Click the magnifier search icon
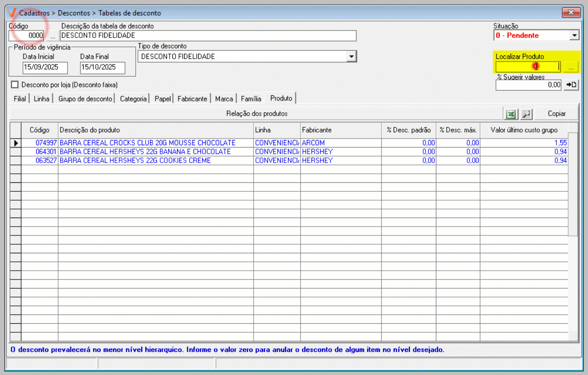The height and width of the screenshot is (375, 588). (526, 114)
